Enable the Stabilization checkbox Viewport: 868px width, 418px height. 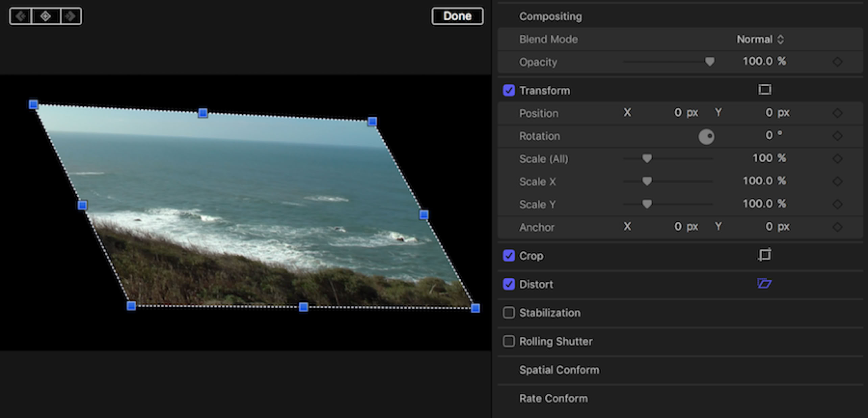click(x=509, y=312)
